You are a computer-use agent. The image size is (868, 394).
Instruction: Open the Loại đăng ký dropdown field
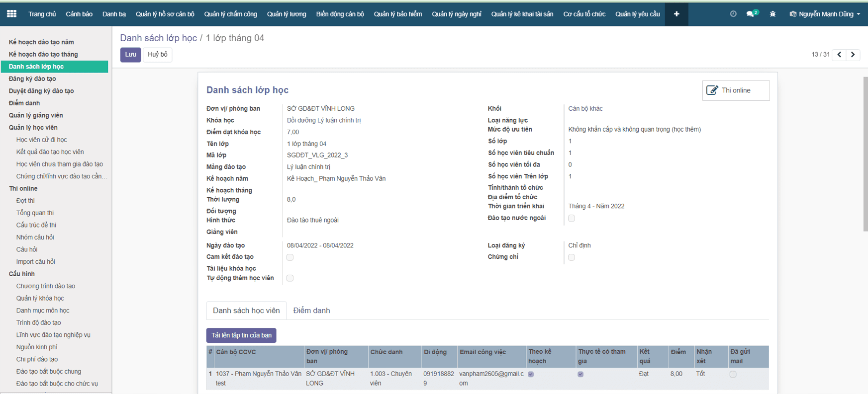click(662, 245)
